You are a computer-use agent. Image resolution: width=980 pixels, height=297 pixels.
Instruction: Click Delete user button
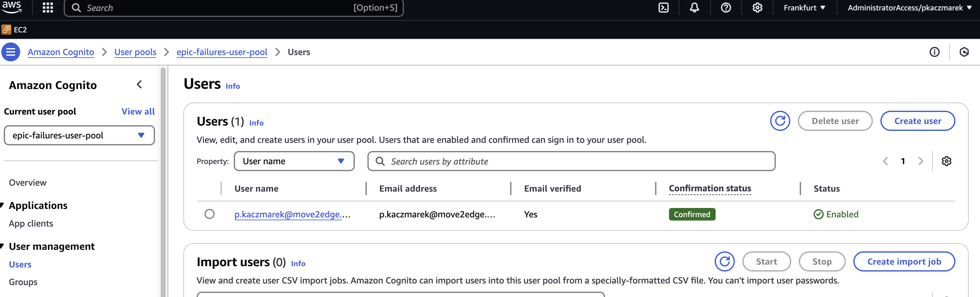point(835,121)
